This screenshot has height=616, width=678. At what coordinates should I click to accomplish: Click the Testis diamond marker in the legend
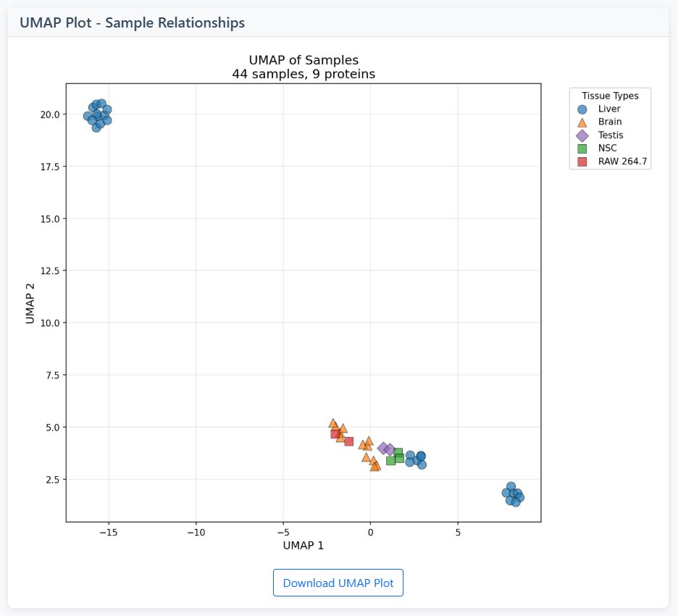[x=582, y=135]
